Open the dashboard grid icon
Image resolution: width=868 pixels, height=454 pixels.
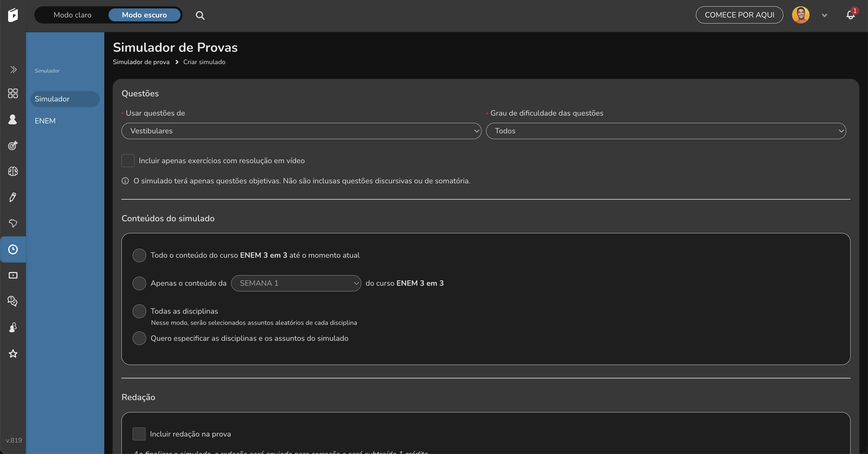pyautogui.click(x=13, y=93)
